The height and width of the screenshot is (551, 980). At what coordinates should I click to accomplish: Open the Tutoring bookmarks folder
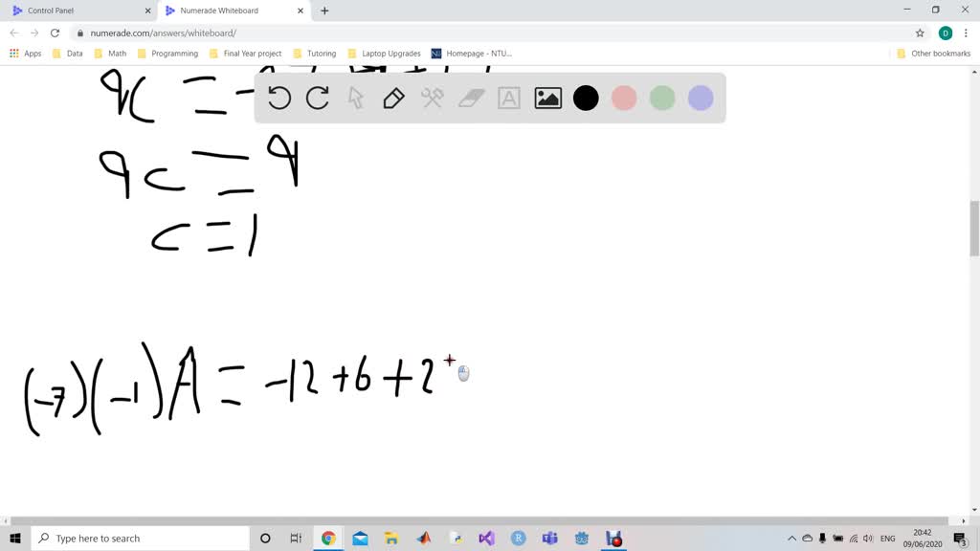[315, 54]
